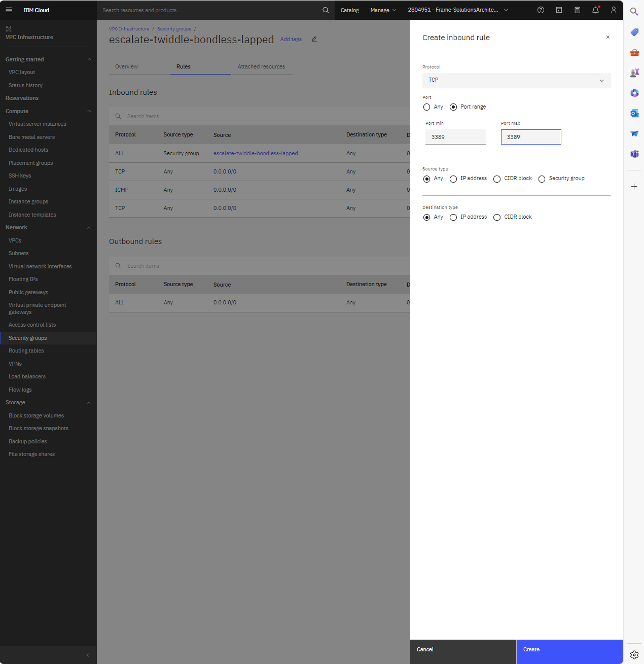Create the inbound rule
This screenshot has width=644, height=664.
pos(569,649)
